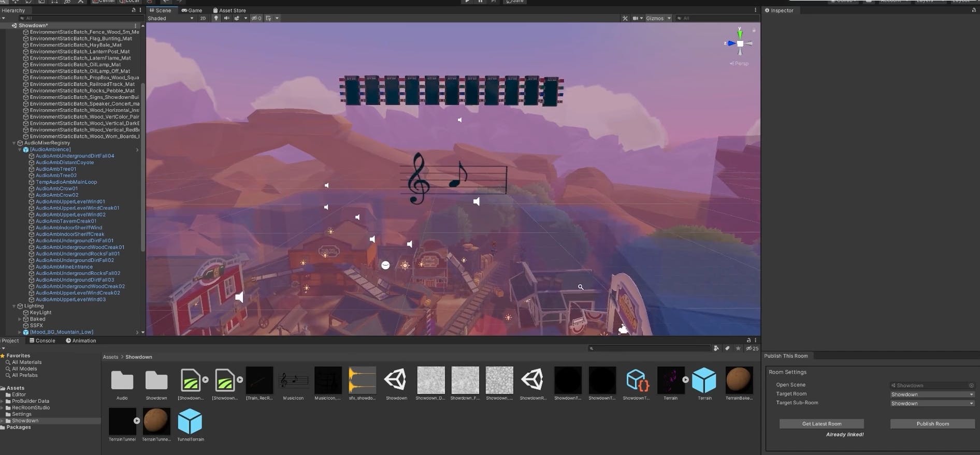Open the Target Room dropdown
Image resolution: width=980 pixels, height=455 pixels.
[932, 394]
